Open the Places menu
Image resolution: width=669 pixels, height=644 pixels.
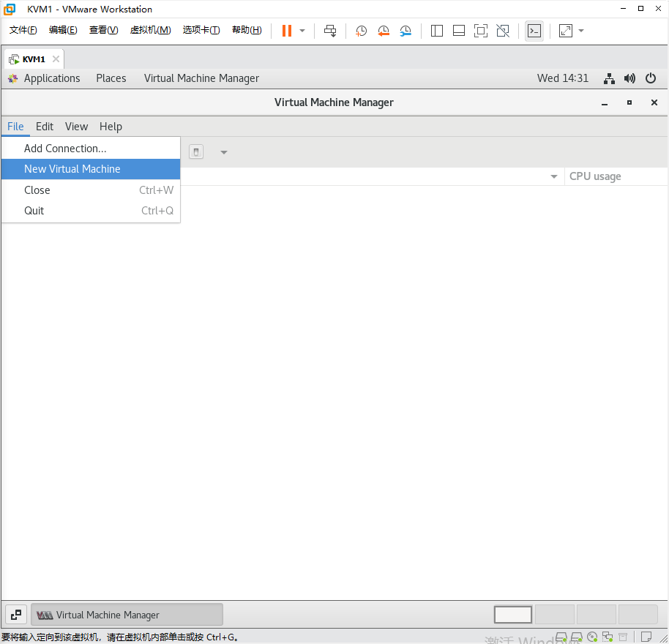coord(111,78)
